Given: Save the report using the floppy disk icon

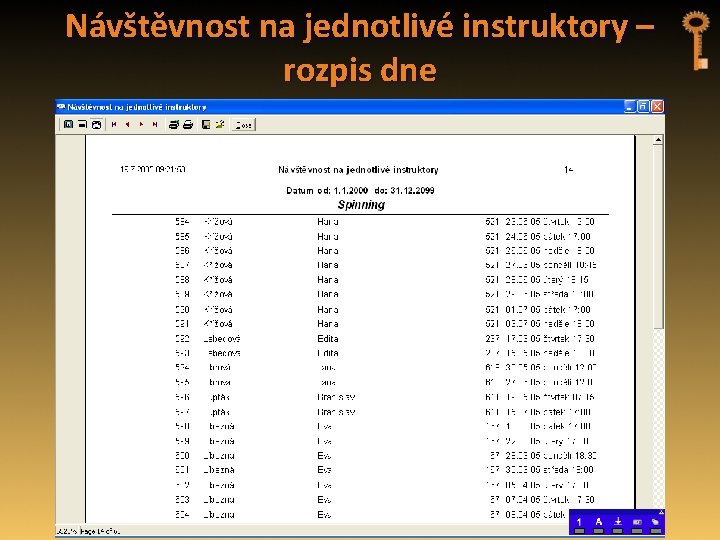Looking at the screenshot, I should [206, 124].
